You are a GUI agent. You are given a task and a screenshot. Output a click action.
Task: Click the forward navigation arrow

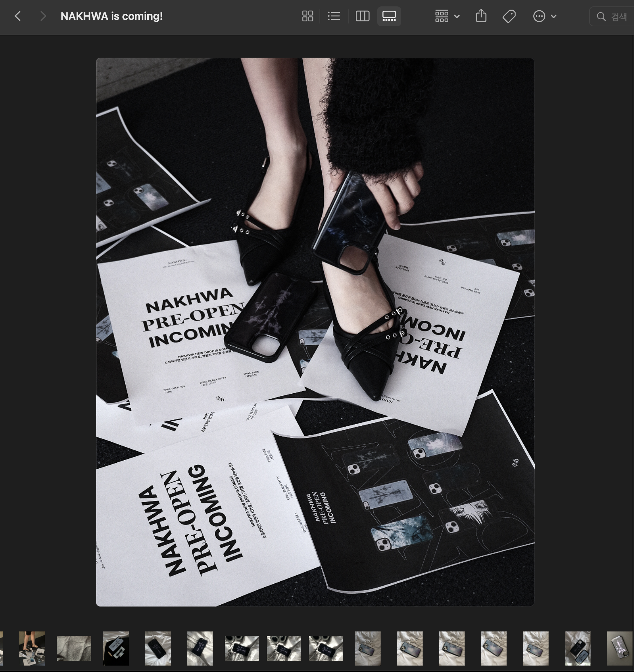coord(43,16)
